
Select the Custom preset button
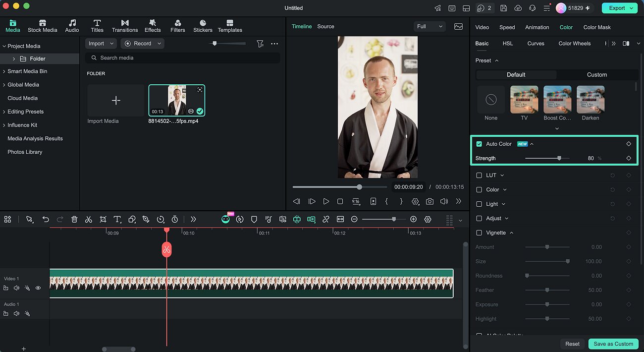[597, 75]
